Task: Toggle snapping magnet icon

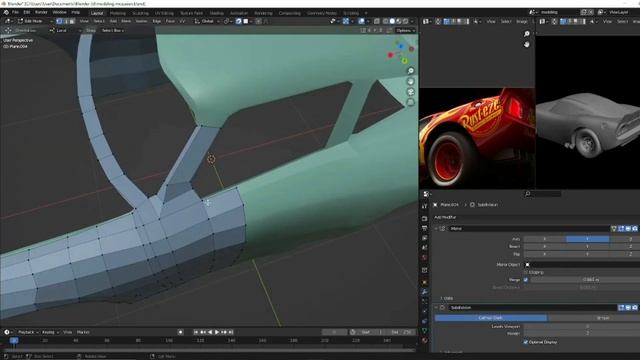Action: [238, 21]
